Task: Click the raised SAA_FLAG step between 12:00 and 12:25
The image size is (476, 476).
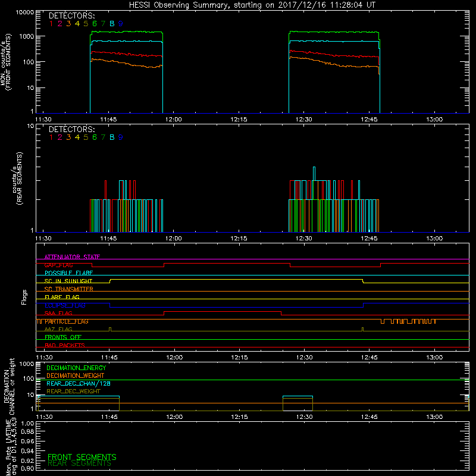Action: point(223,312)
